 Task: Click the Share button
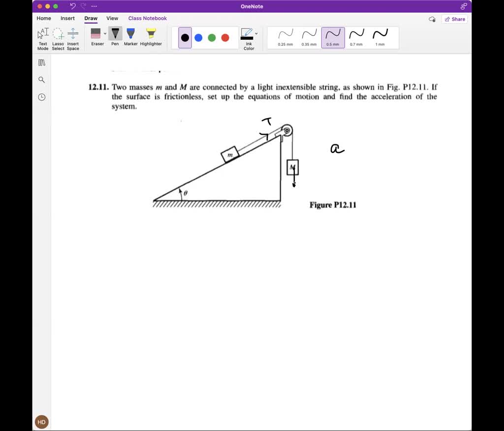[x=454, y=19]
